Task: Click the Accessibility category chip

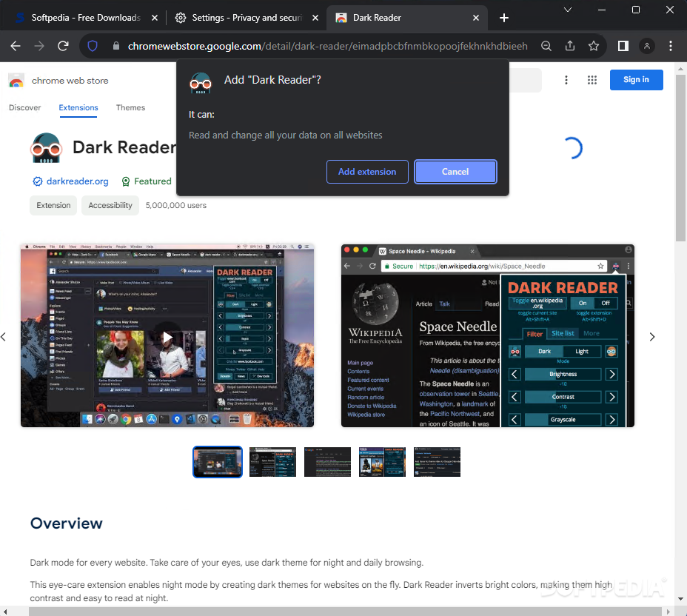Action: click(110, 206)
